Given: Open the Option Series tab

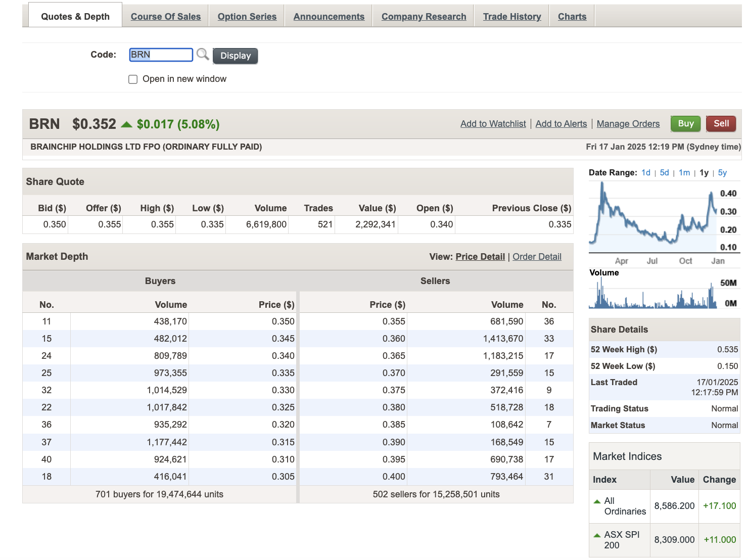Looking at the screenshot, I should pos(247,17).
